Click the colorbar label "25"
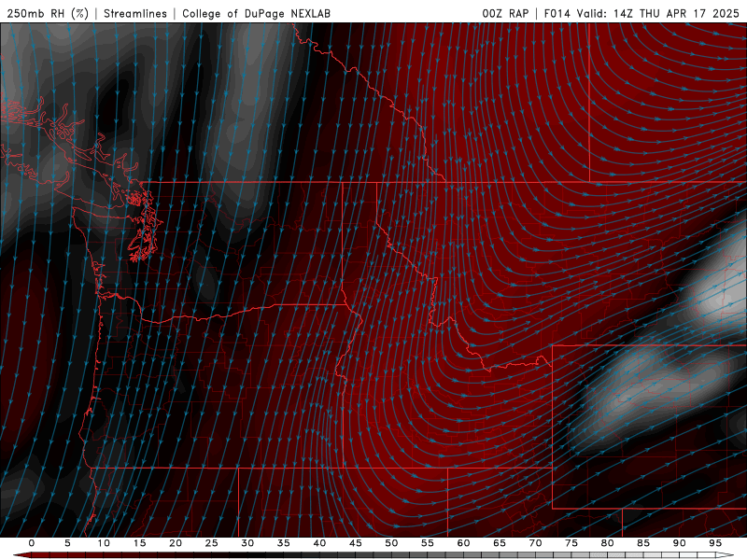The height and width of the screenshot is (560, 747). pyautogui.click(x=212, y=543)
